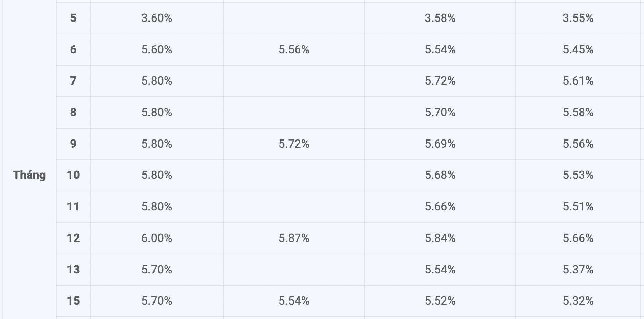Select the 5.32% rate for 15 months
The width and height of the screenshot is (644, 319).
point(578,301)
